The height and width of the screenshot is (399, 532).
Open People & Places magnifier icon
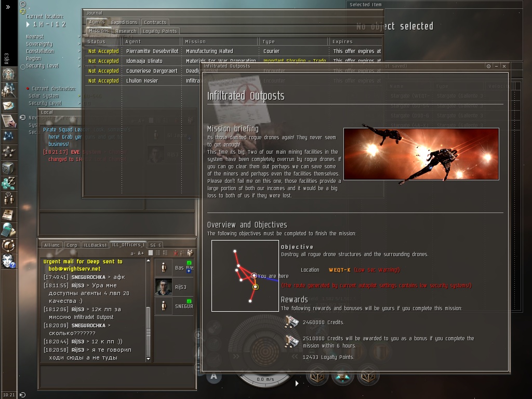8,89
